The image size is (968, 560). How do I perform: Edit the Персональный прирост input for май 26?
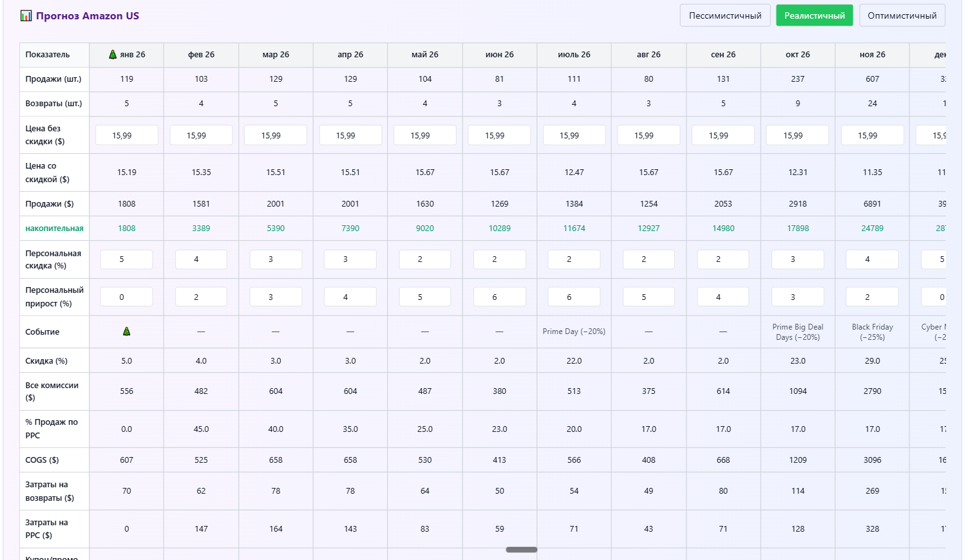424,297
